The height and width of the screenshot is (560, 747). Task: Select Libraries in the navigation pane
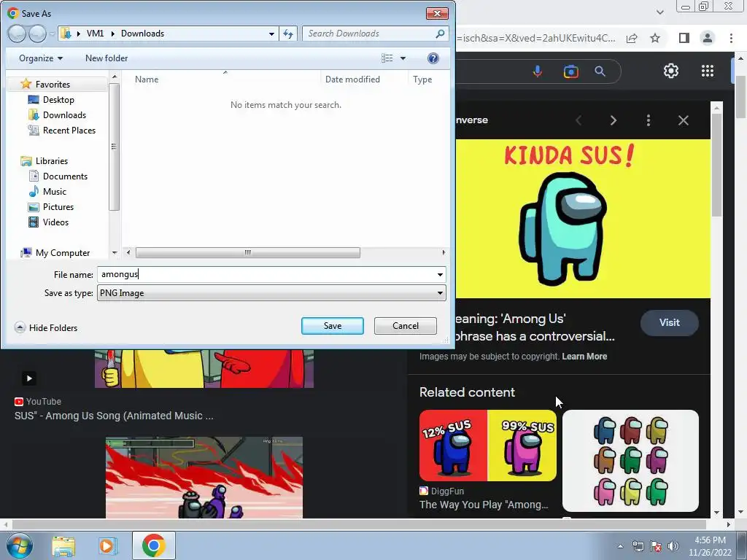click(51, 161)
